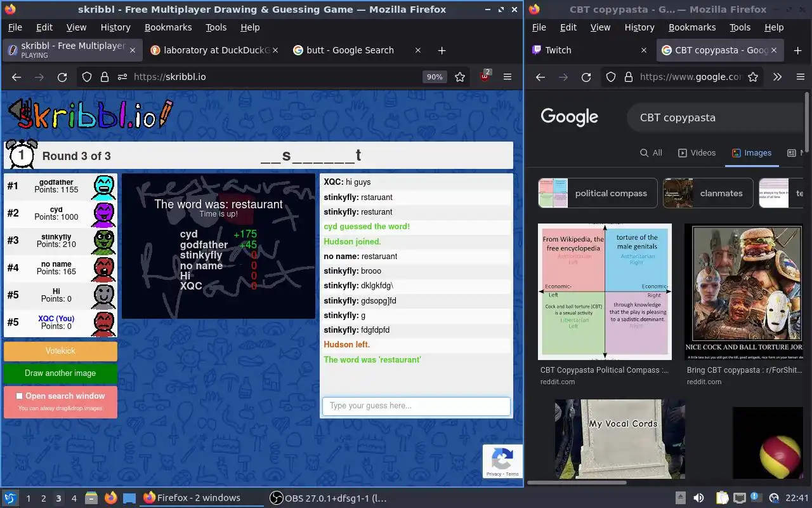Go back in skribbl Firefox window
812x508 pixels.
coord(16,77)
